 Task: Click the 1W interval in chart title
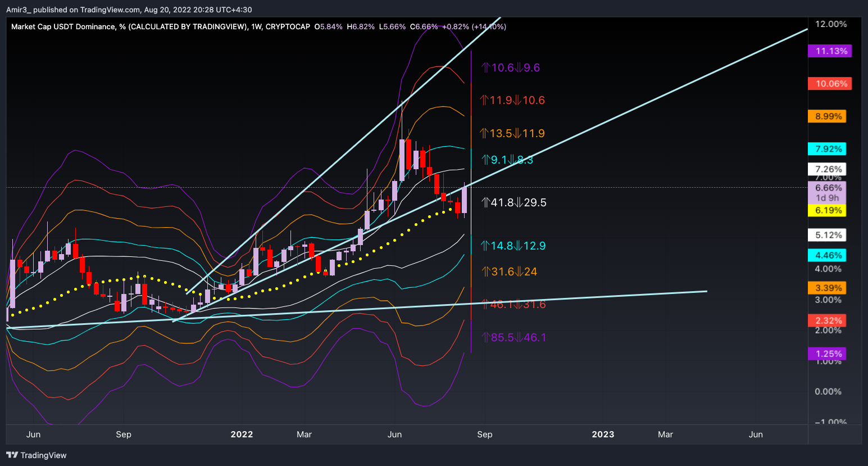point(256,26)
